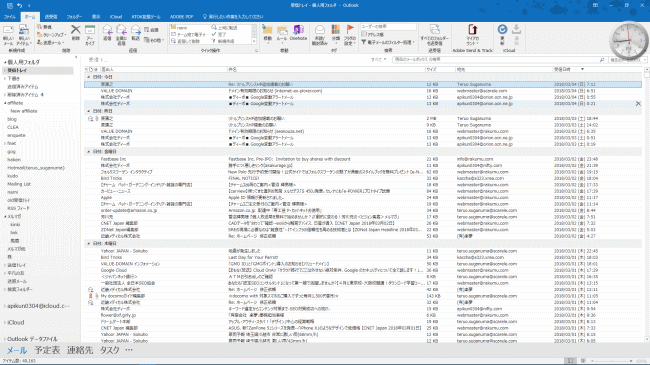This screenshot has width=650, height=365.
Task: Click the navigation more options ellipsis
Action: (129, 350)
